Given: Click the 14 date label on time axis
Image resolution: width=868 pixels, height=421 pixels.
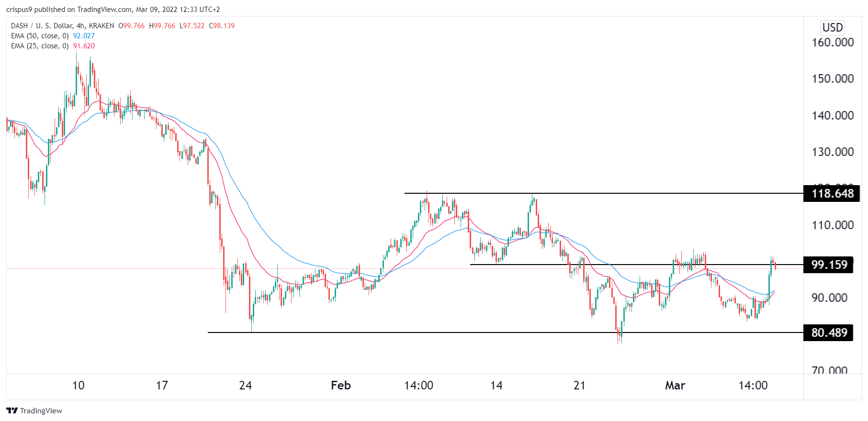Looking at the screenshot, I should 496,385.
